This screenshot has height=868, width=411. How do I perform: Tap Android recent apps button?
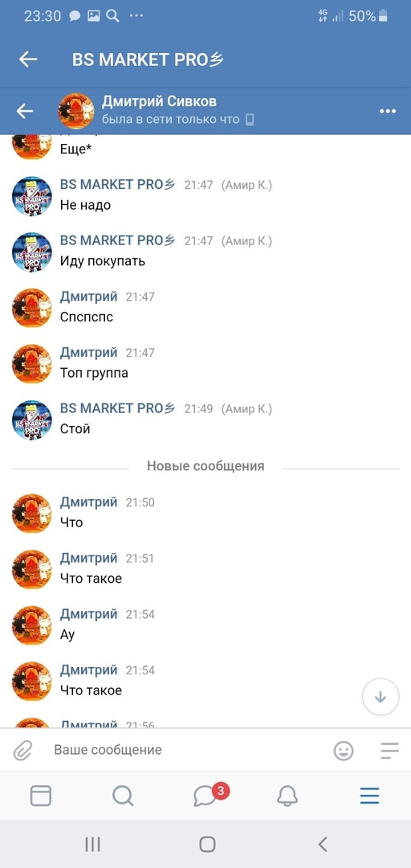(x=92, y=844)
